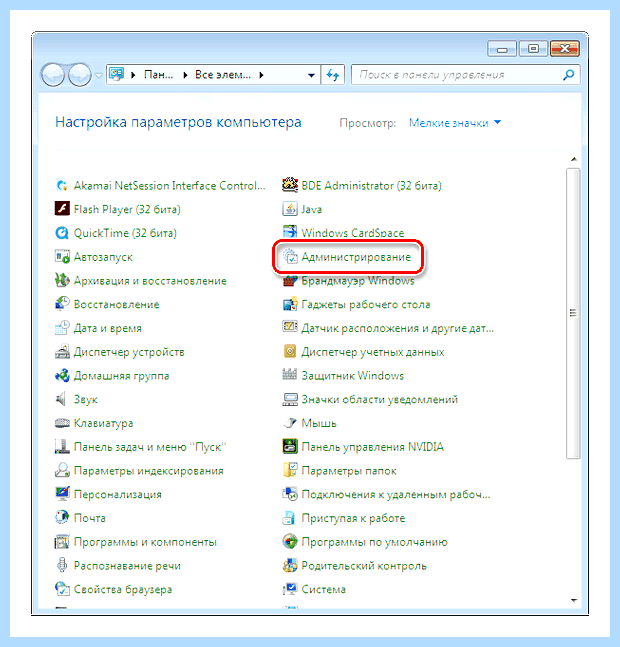Expand arrow after Пан... breadcrumb

point(185,75)
